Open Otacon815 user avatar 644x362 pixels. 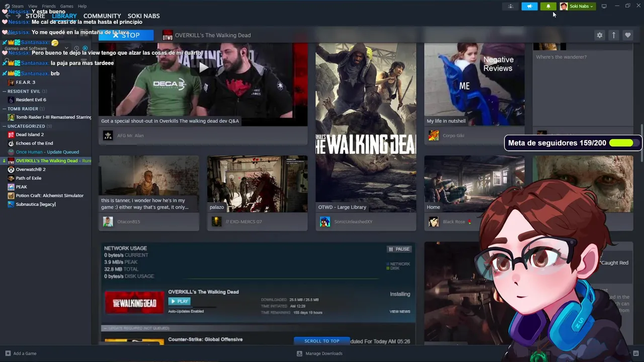click(108, 221)
